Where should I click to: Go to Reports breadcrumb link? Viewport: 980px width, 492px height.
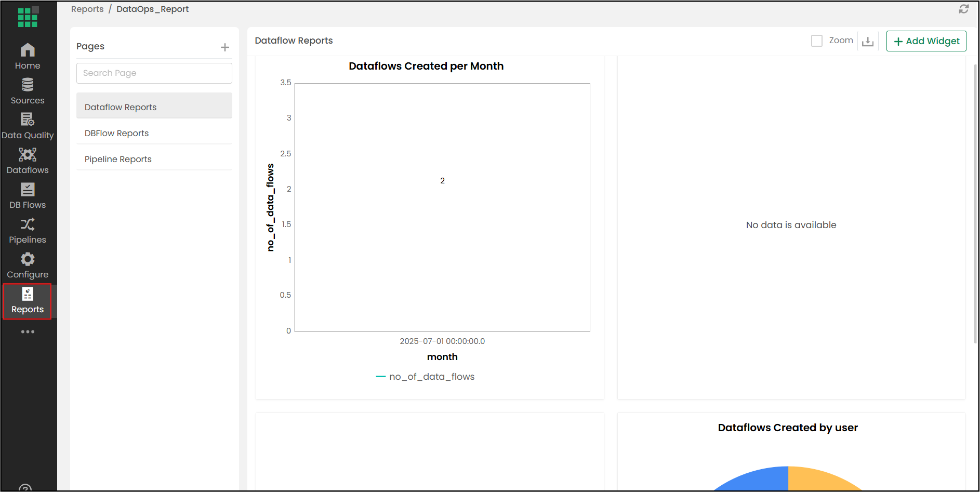pos(87,9)
